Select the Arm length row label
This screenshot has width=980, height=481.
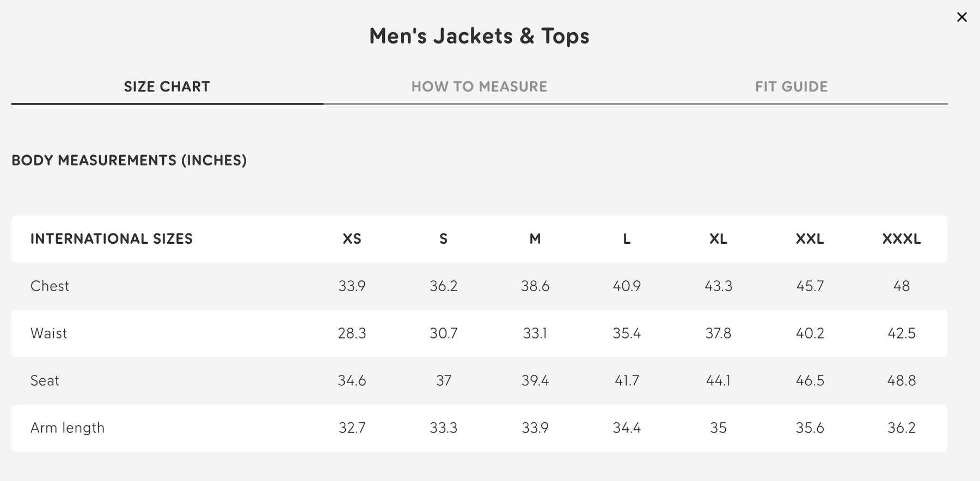pyautogui.click(x=68, y=428)
